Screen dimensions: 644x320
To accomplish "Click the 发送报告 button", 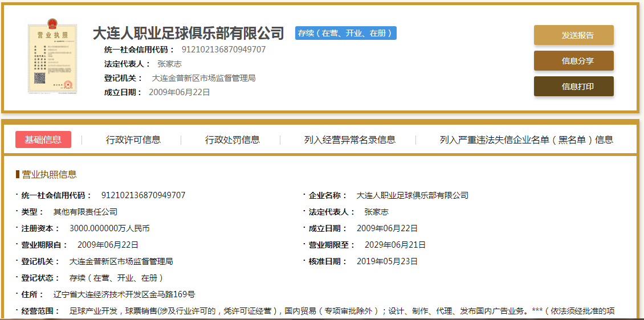I will click(574, 35).
